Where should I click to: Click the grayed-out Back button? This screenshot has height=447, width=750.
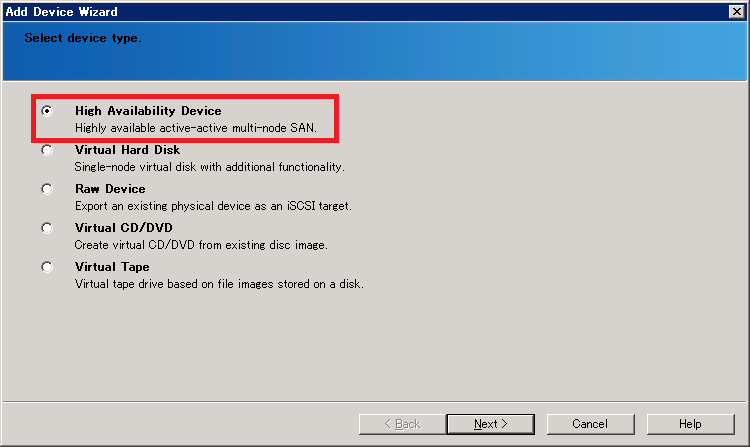pos(402,424)
